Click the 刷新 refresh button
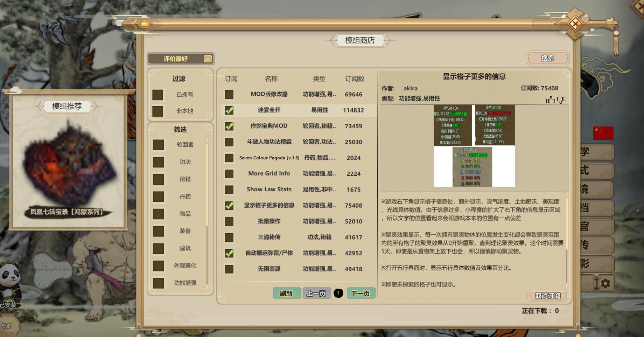 286,293
